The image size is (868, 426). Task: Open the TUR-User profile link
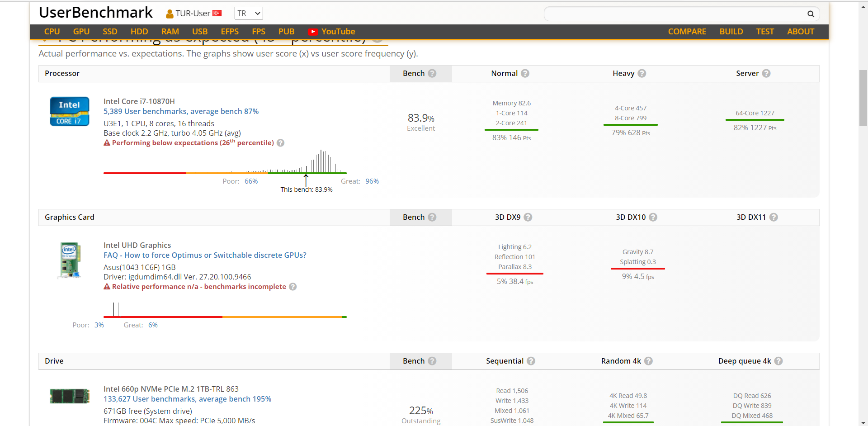point(193,14)
